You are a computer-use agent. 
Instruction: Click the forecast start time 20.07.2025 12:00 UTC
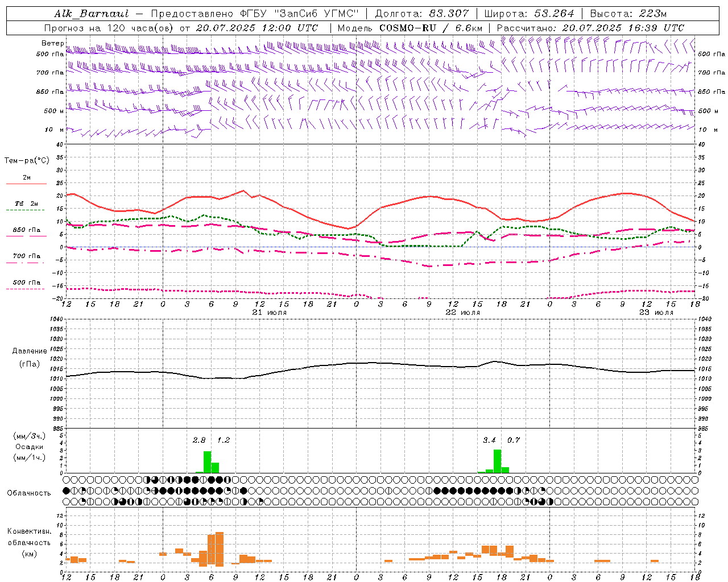coord(257,28)
